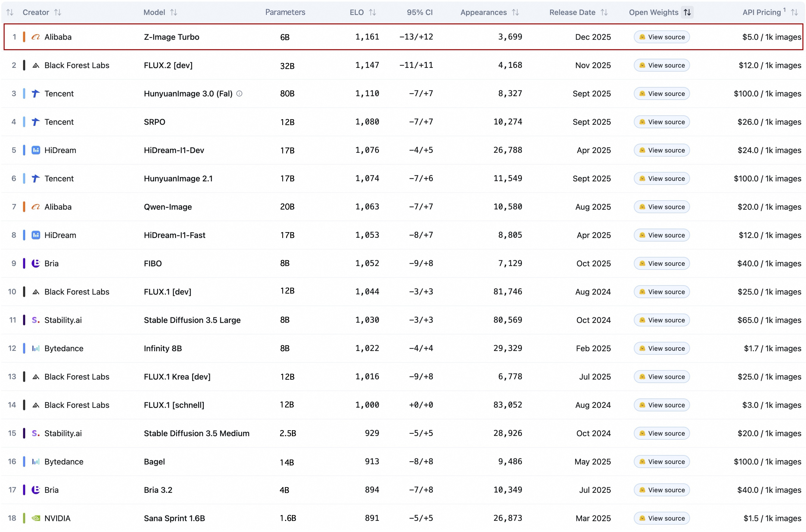Click Stability.ai logo in Stable Diffusion 3.5 Large row
The width and height of the screenshot is (806, 532).
pyautogui.click(x=36, y=320)
